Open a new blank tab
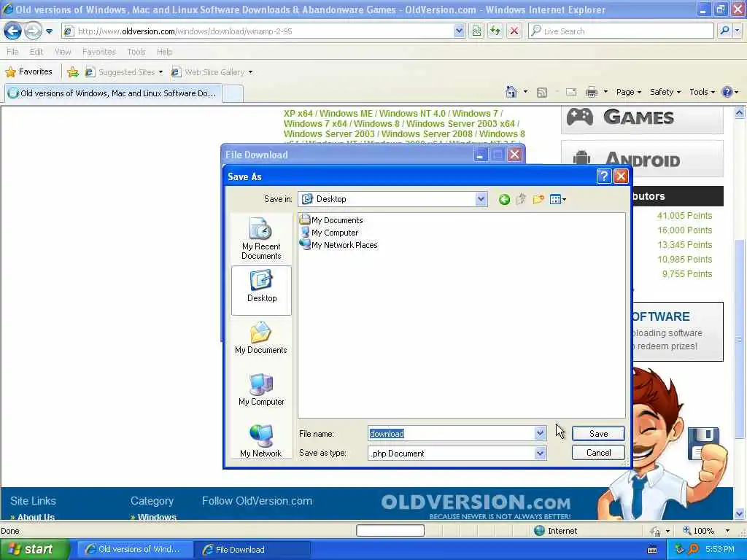Screen dimensions: 747x560 [233, 93]
